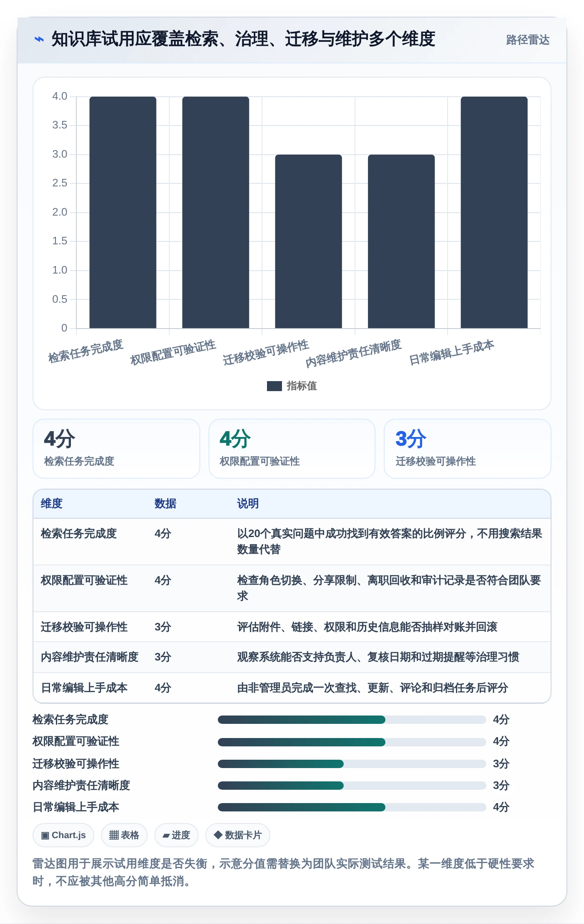Image resolution: width=584 pixels, height=924 pixels.
Task: Click the 指标值 legend color swatch
Action: 274,386
